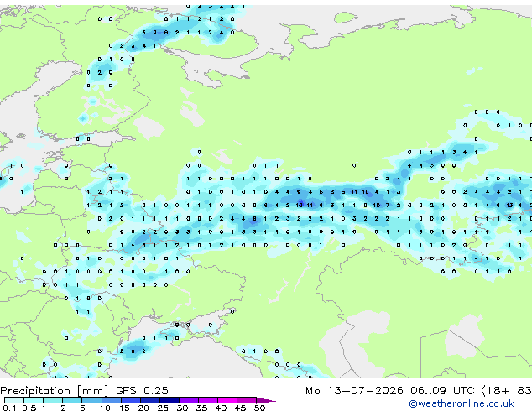This screenshot has width=532, height=411.
Task: Click the '06..09 UTC' time label
Action: point(442,391)
